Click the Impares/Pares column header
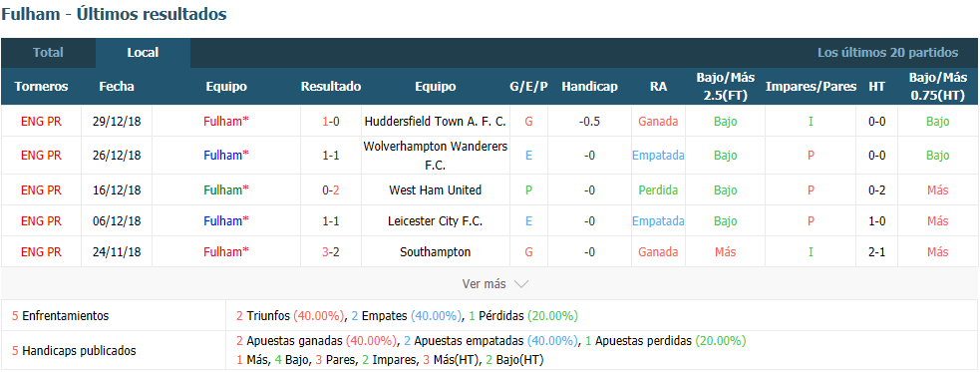The width and height of the screenshot is (980, 372). point(811,87)
